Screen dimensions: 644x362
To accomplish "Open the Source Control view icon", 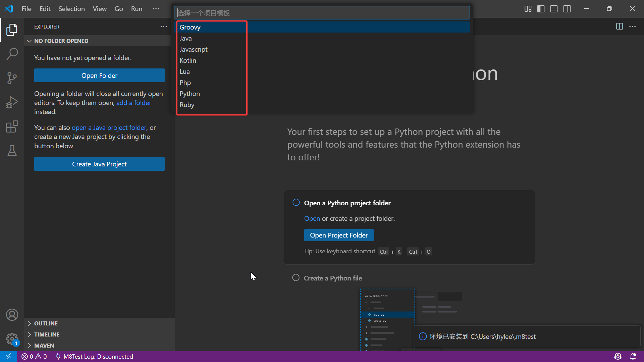I will click(12, 78).
